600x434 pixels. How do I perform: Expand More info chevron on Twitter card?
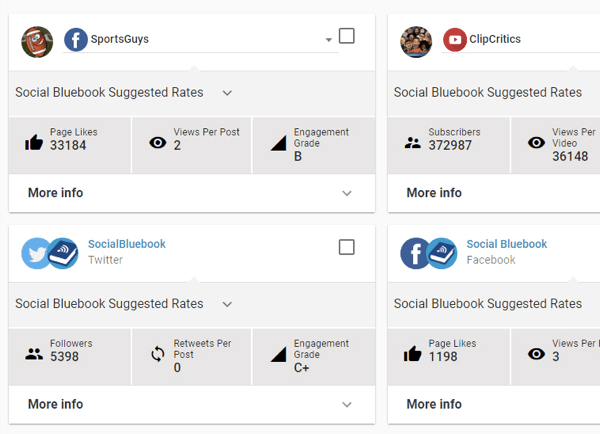pyautogui.click(x=347, y=405)
